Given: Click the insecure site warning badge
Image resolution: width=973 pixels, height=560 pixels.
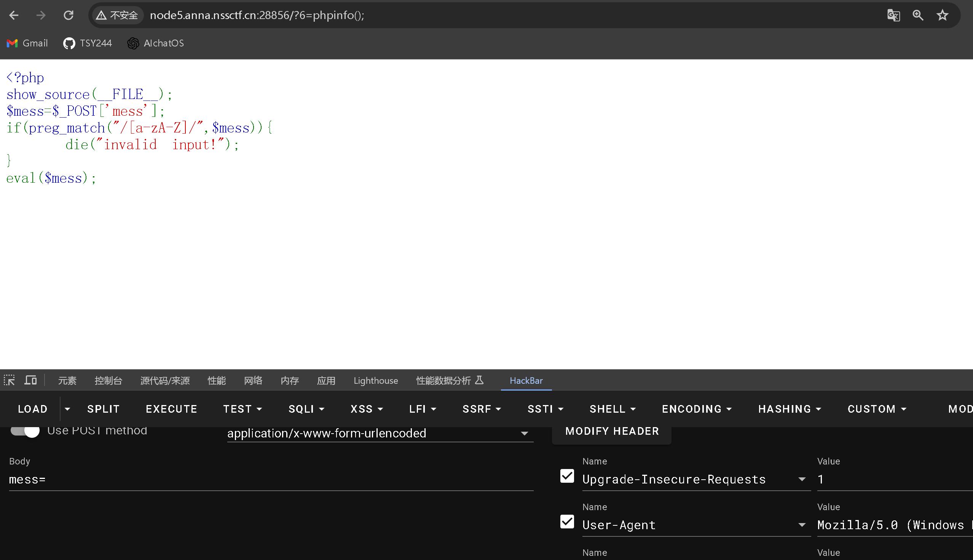Looking at the screenshot, I should coord(117,15).
